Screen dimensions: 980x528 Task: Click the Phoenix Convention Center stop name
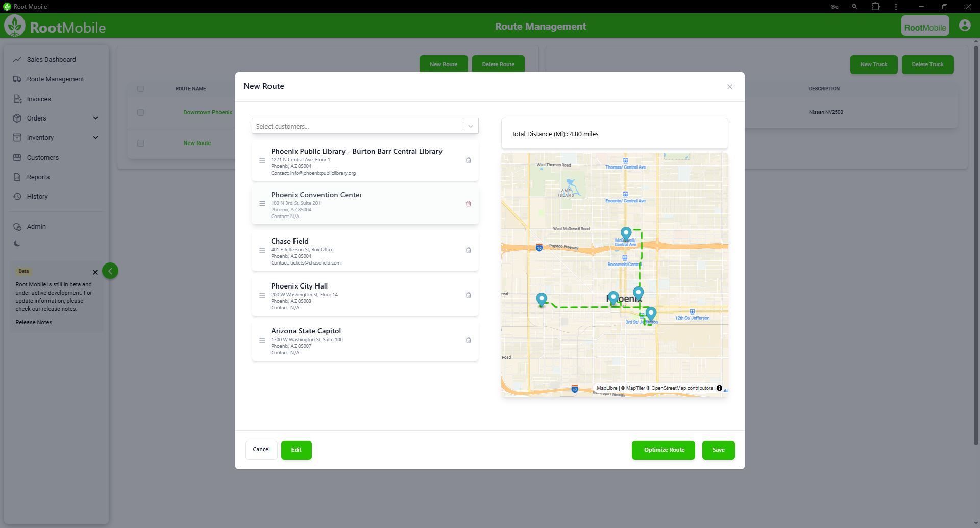click(x=316, y=195)
